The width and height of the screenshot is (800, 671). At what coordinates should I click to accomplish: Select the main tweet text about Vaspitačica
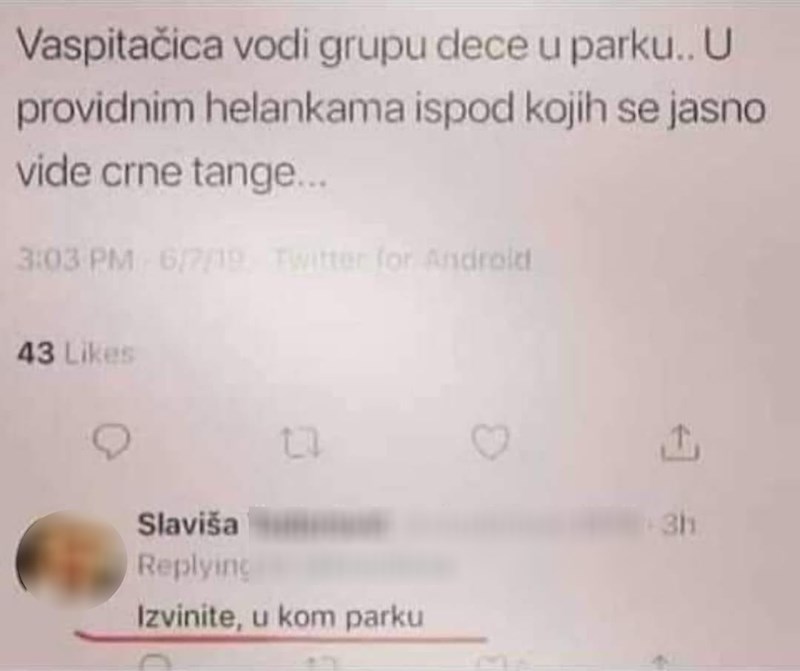point(392,109)
